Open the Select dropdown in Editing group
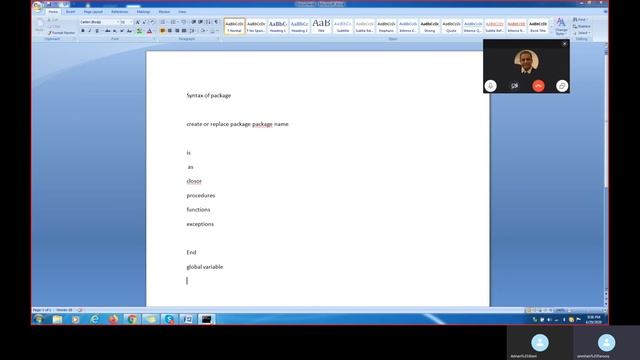The width and height of the screenshot is (640, 360). (581, 33)
